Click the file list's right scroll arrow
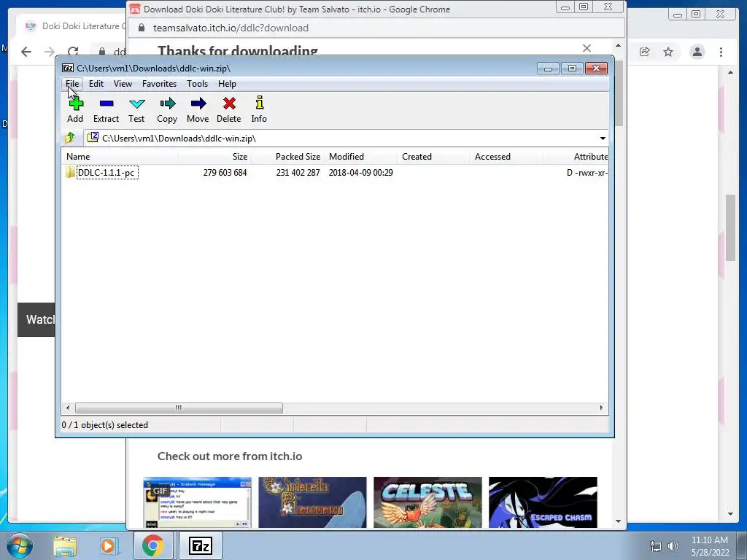This screenshot has height=560, width=747. pyautogui.click(x=601, y=408)
